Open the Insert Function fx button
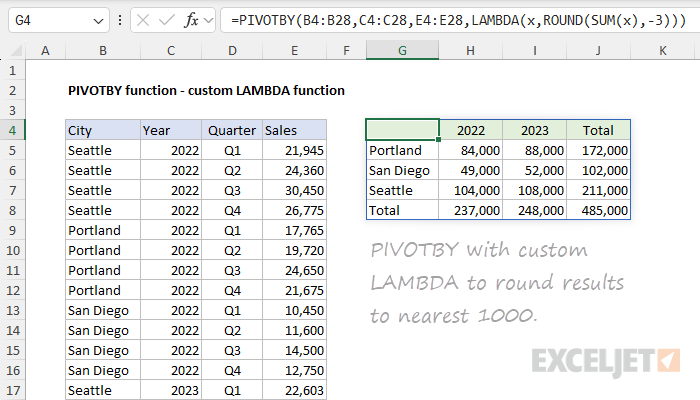The image size is (700, 400). pyautogui.click(x=192, y=20)
